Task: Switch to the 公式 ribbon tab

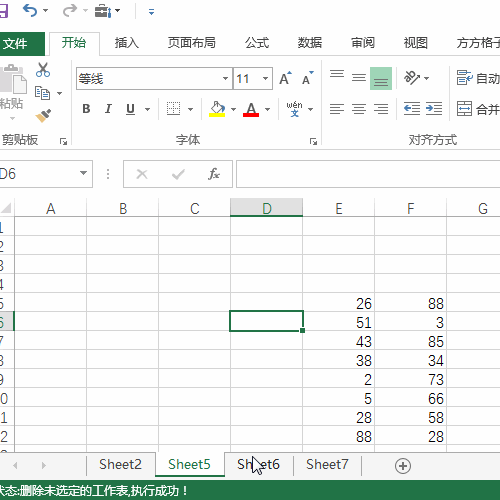Action: tap(257, 43)
